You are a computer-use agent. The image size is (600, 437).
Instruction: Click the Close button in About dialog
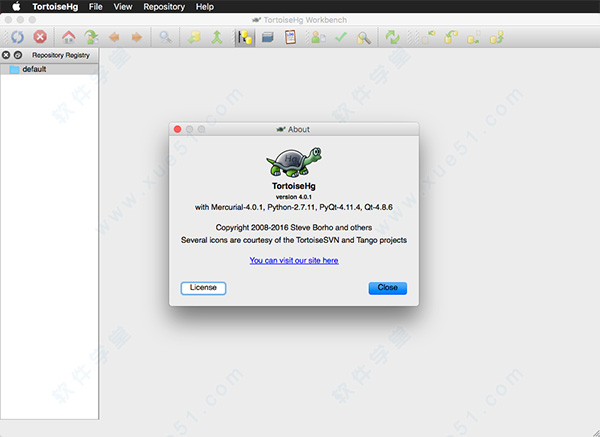388,288
